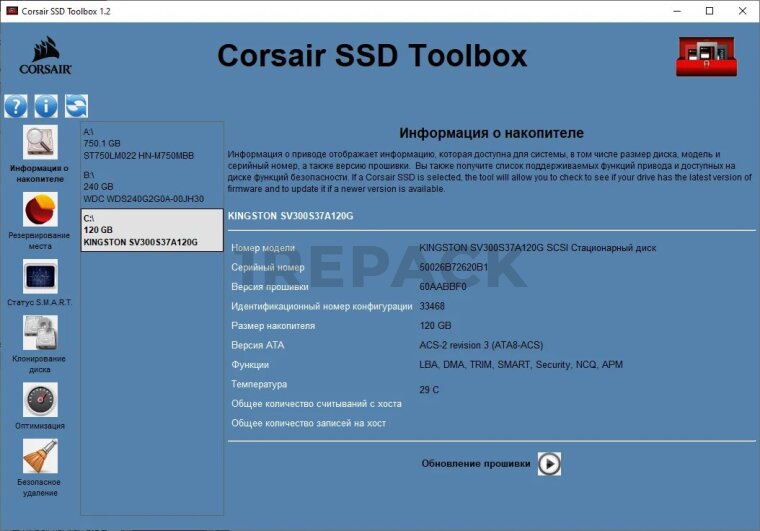Click the "Клонирование диска" sidebar label

pyautogui.click(x=40, y=364)
